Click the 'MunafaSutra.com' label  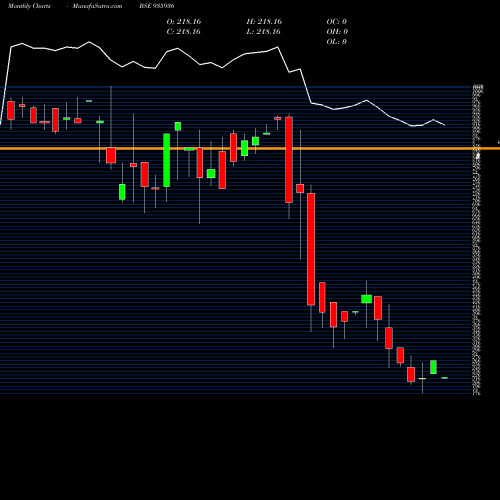(97, 6)
